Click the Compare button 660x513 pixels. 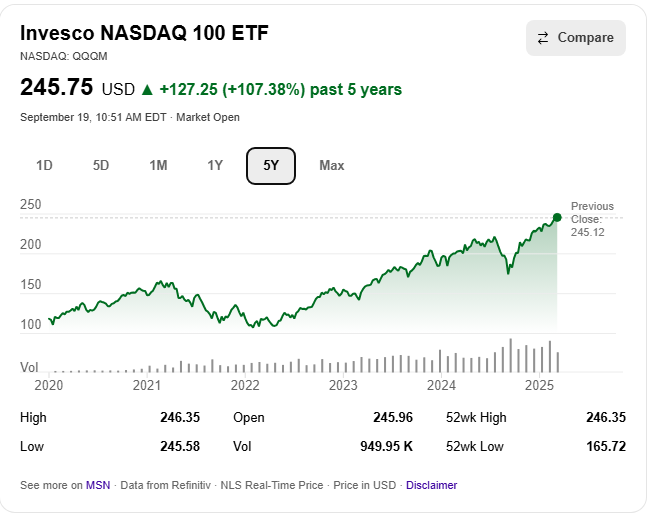click(576, 38)
